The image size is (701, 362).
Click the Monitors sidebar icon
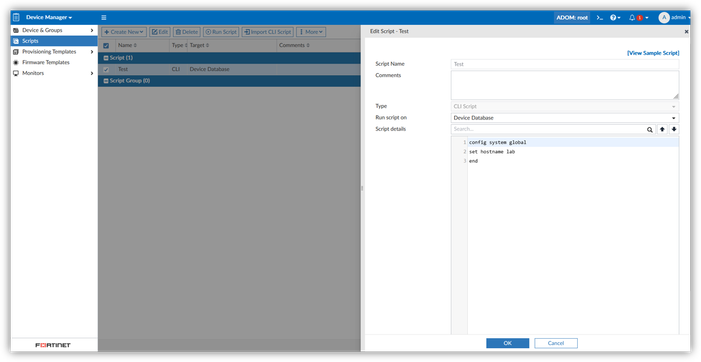(x=17, y=73)
